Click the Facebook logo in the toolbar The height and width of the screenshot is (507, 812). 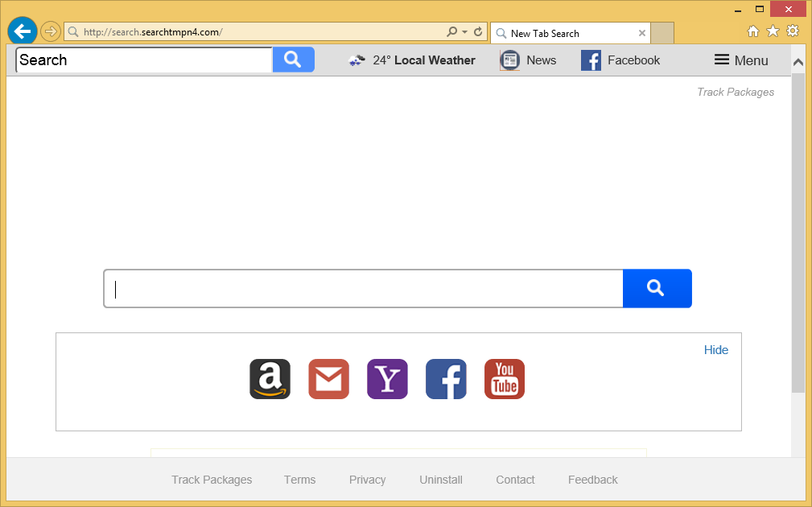click(591, 60)
